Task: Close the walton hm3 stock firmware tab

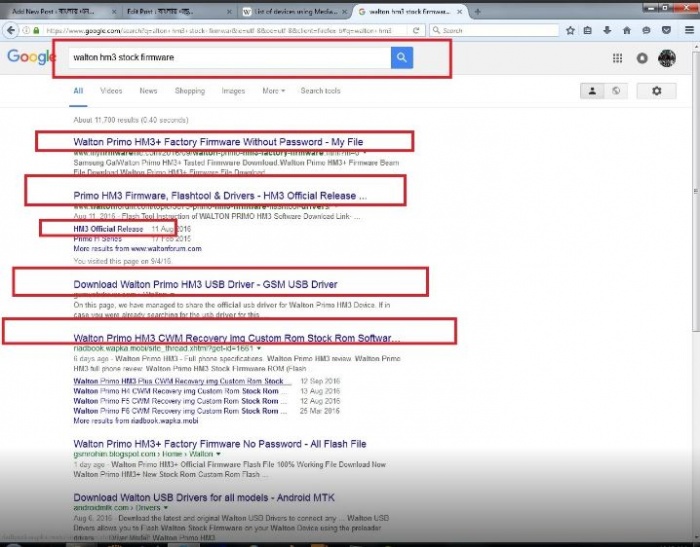Action: coord(459,12)
